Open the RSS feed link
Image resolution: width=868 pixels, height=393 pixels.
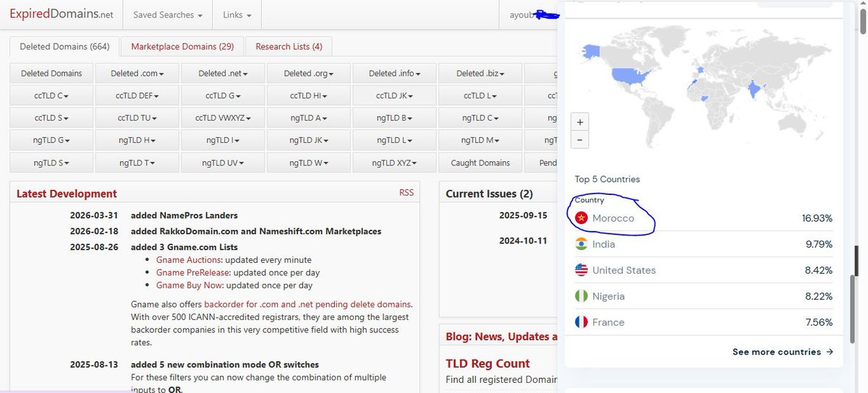click(407, 193)
